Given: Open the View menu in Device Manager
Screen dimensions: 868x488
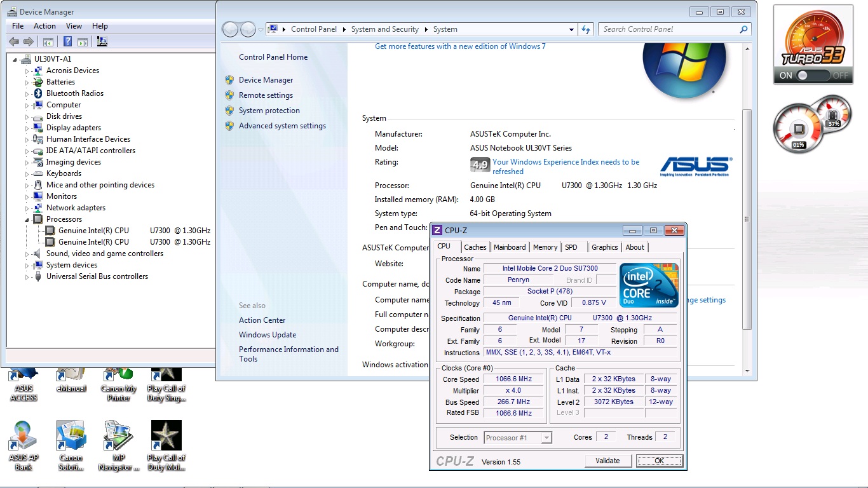Looking at the screenshot, I should 74,26.
